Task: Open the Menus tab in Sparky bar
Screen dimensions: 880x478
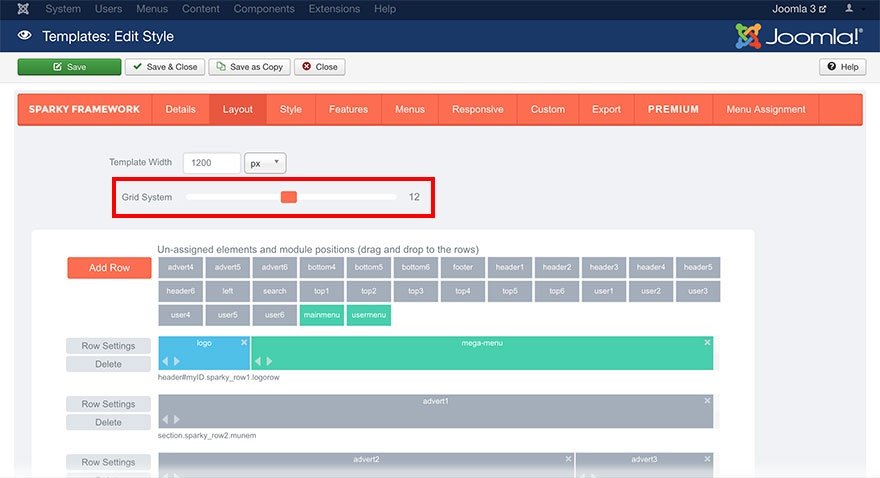Action: (410, 109)
